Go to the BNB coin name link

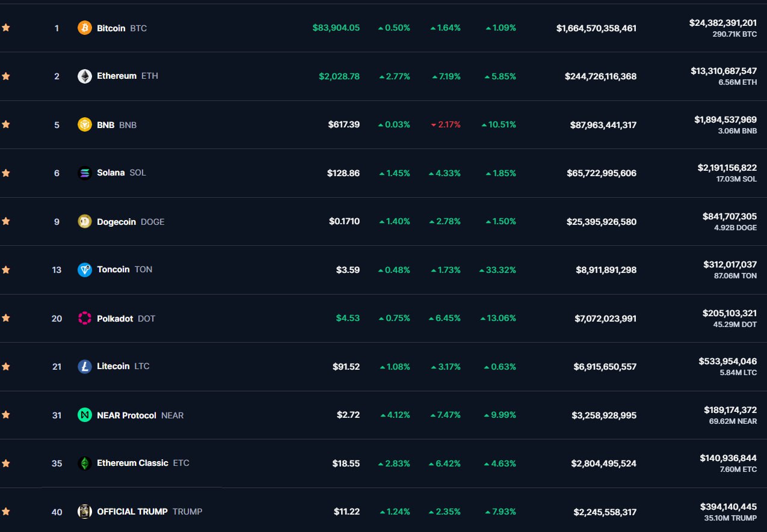tap(106, 125)
